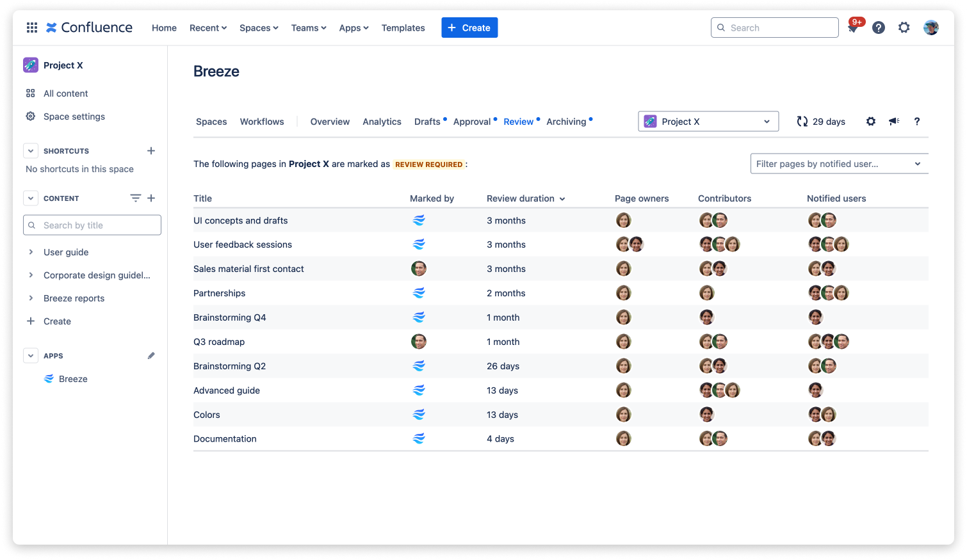The image size is (967, 560).
Task: Click Breeze marker icon for UI concepts row
Action: (x=419, y=220)
